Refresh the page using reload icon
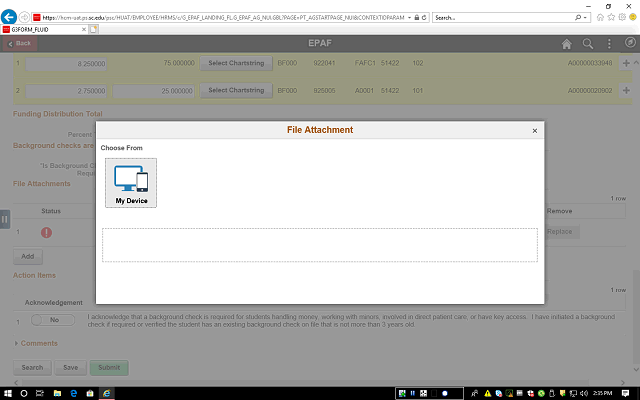 424,18
